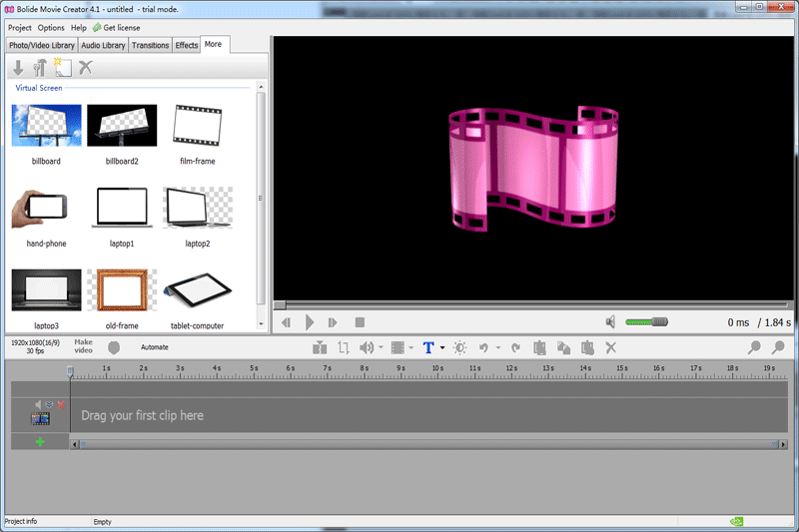Click the split clip icon in timeline toolbar
This screenshot has width=799, height=532.
coord(320,347)
